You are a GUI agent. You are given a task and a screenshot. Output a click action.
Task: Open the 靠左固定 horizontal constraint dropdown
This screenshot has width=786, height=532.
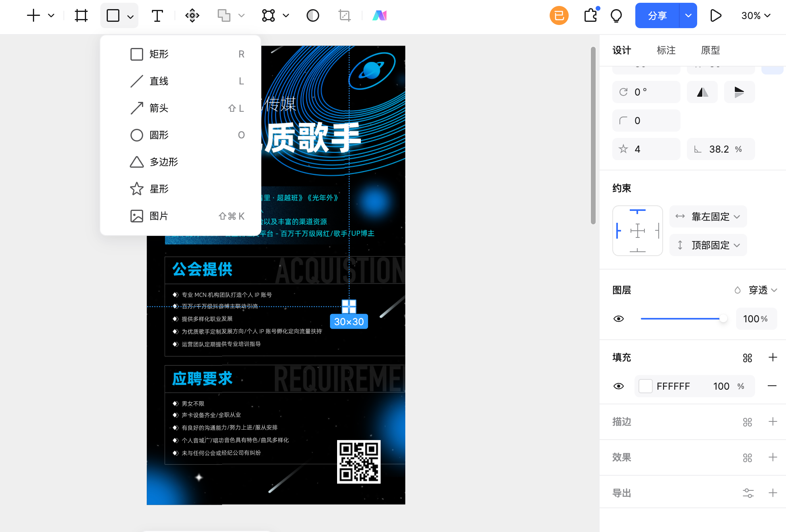coord(708,216)
